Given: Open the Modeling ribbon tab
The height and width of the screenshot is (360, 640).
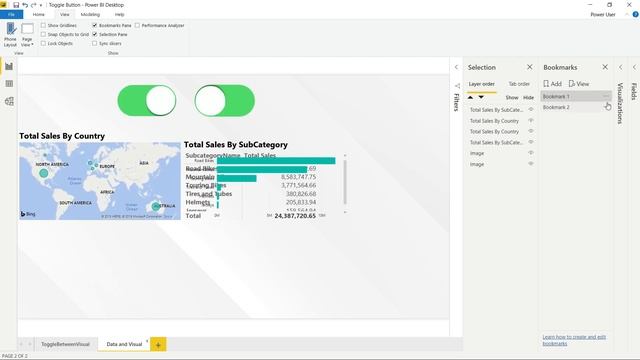Looking at the screenshot, I should (x=90, y=14).
